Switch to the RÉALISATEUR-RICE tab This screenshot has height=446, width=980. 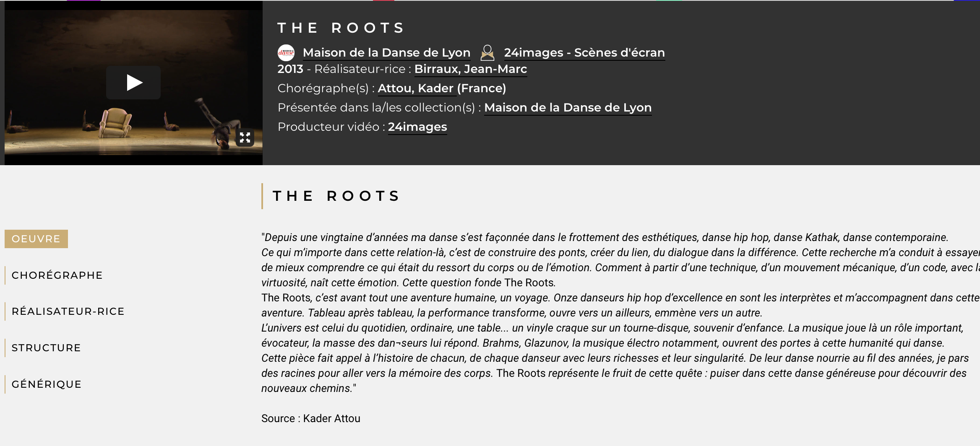coord(68,311)
